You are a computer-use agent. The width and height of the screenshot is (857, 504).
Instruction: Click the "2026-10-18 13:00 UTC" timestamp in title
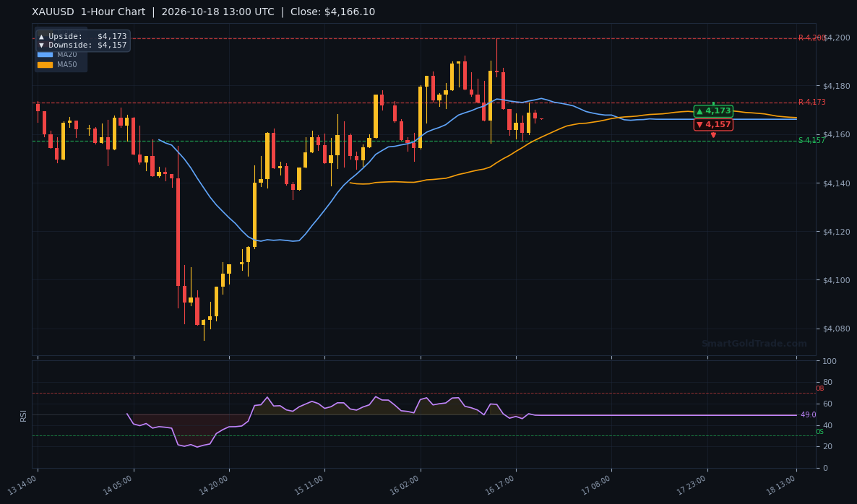218,12
